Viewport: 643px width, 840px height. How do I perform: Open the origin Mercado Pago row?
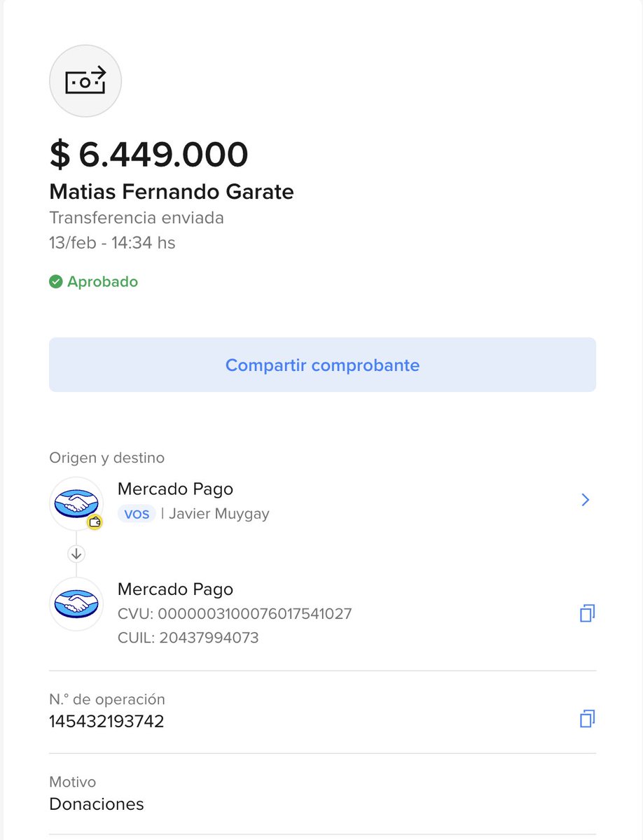pyautogui.click(x=322, y=501)
